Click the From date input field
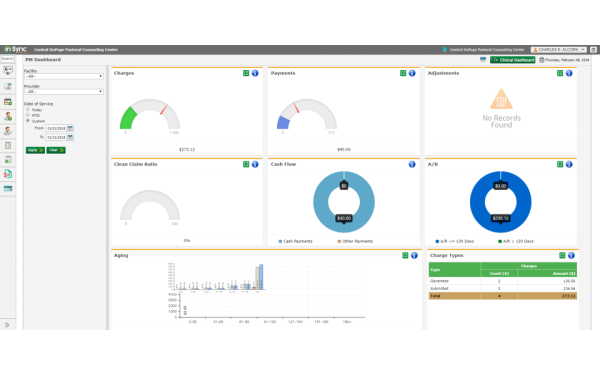600x375 pixels. coord(56,128)
